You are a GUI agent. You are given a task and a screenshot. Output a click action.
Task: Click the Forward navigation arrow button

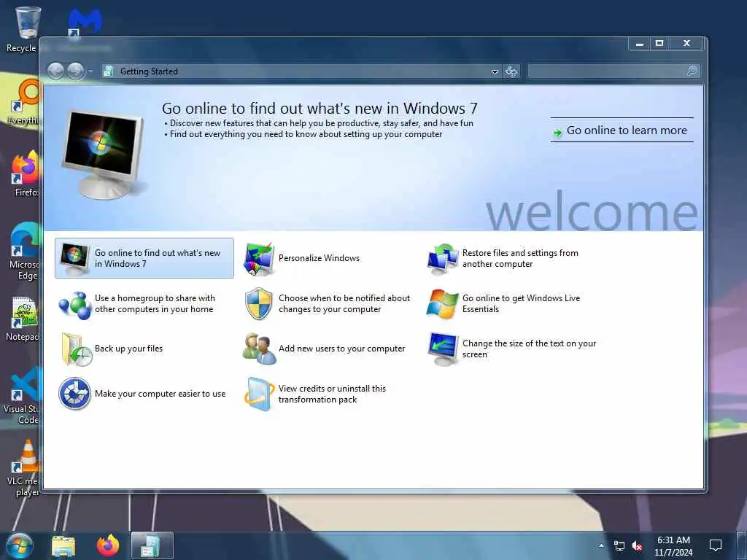(75, 71)
